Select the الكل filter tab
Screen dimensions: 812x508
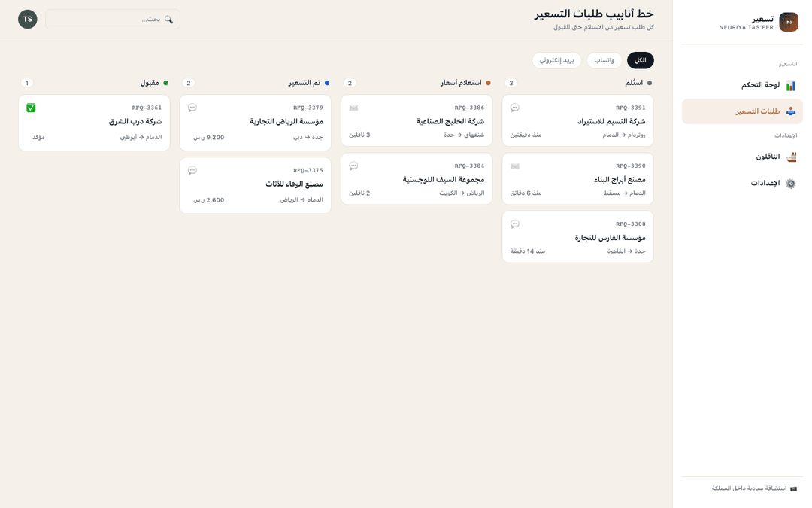[640, 61]
